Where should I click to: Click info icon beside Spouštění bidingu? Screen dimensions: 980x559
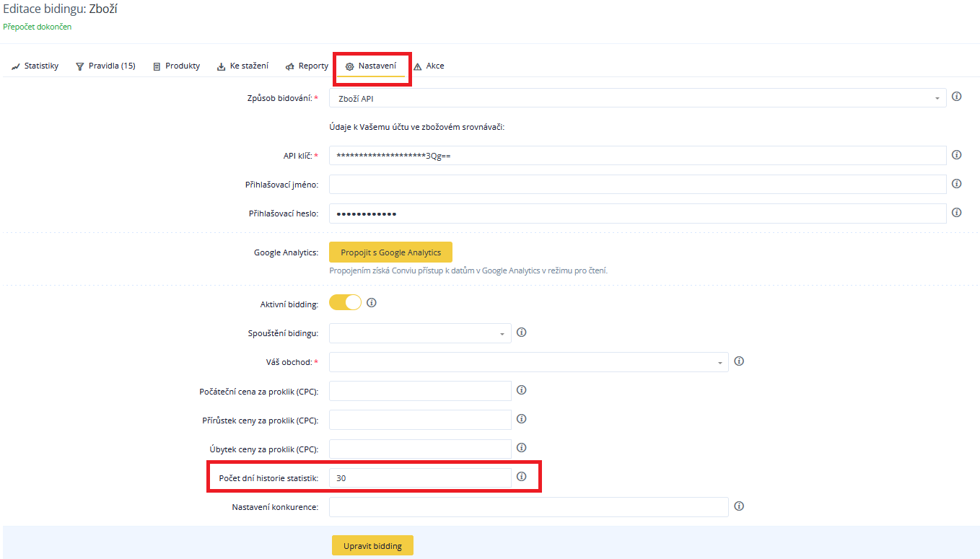click(522, 333)
